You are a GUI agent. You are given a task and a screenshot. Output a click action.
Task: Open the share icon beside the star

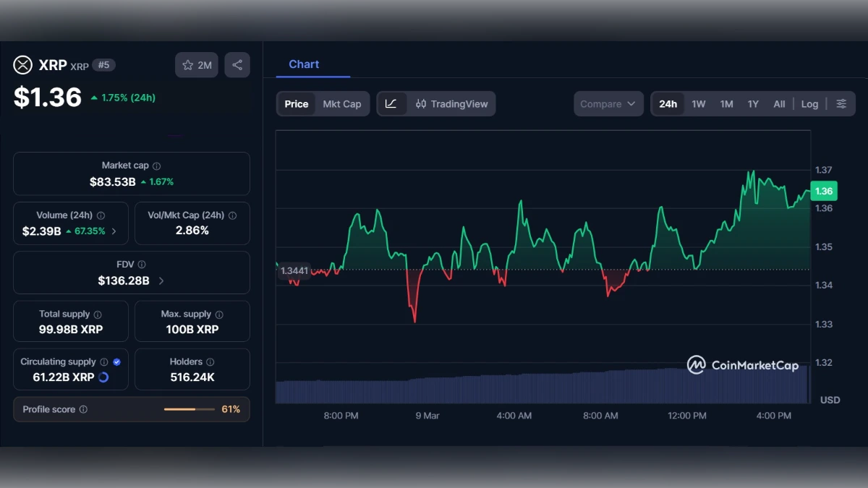click(237, 64)
